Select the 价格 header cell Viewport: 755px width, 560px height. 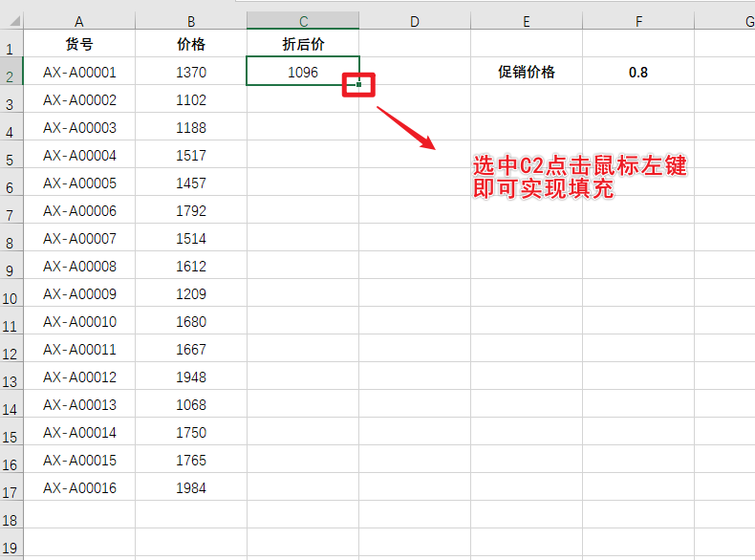coord(191,43)
